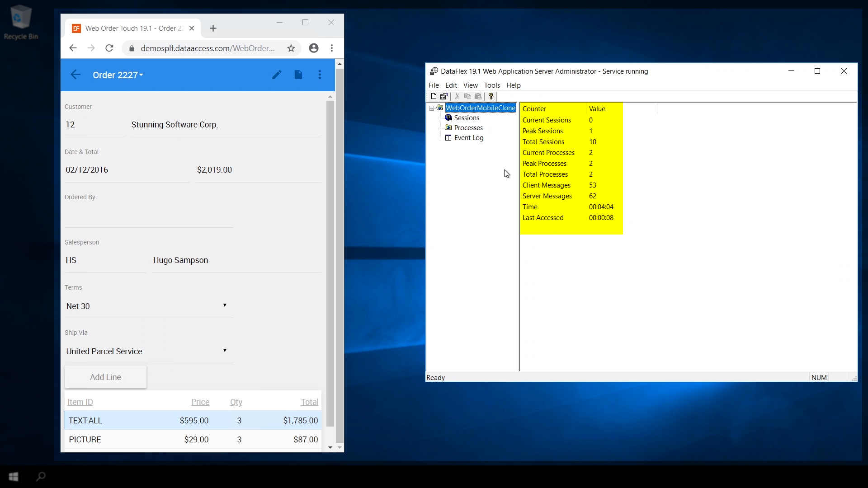Open the Tools menu
This screenshot has height=488, width=868.
[x=492, y=85]
